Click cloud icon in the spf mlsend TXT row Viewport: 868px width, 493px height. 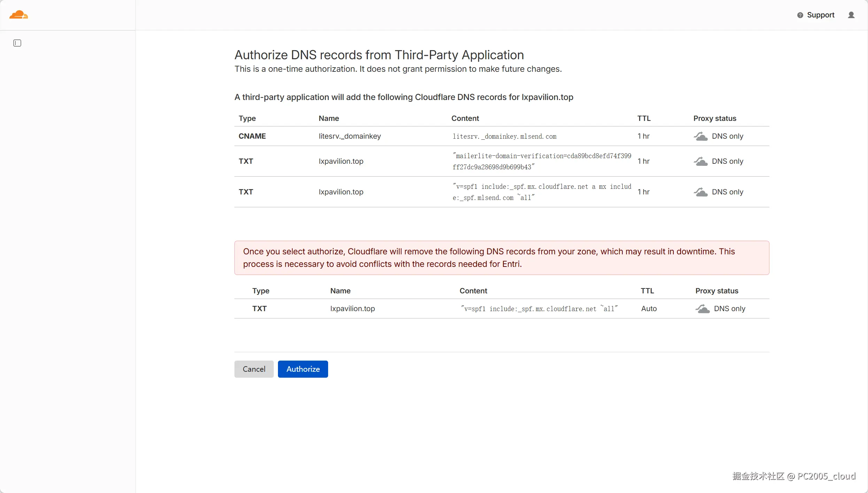[700, 192]
